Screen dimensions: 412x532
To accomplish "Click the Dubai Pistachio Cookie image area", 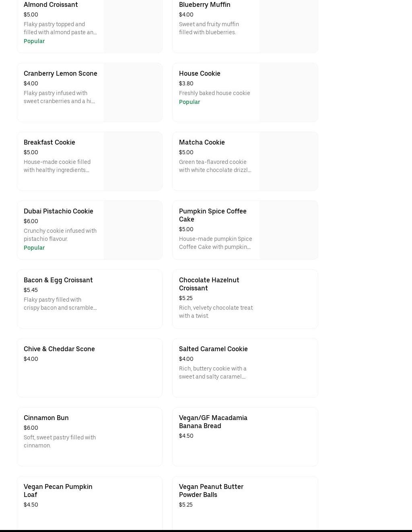I will pos(133,230).
